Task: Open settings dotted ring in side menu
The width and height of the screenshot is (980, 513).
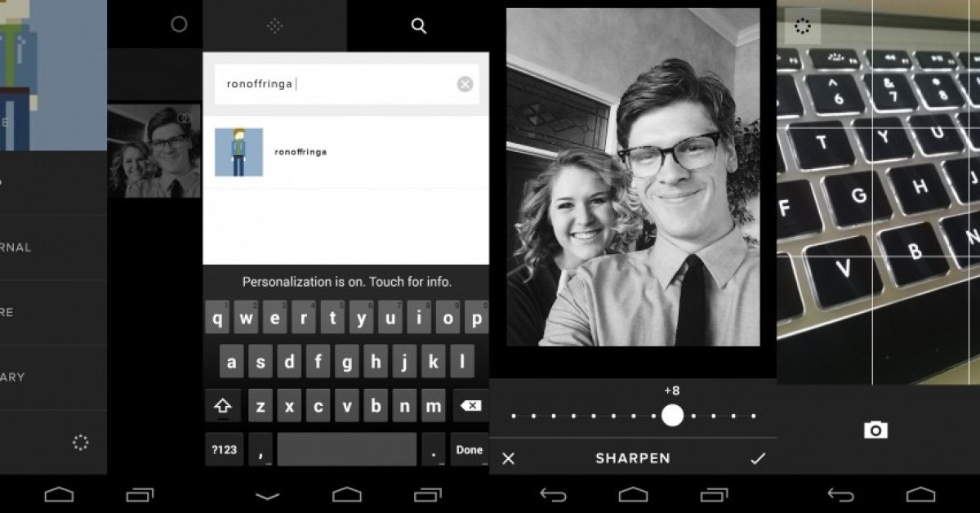Action: [80, 443]
